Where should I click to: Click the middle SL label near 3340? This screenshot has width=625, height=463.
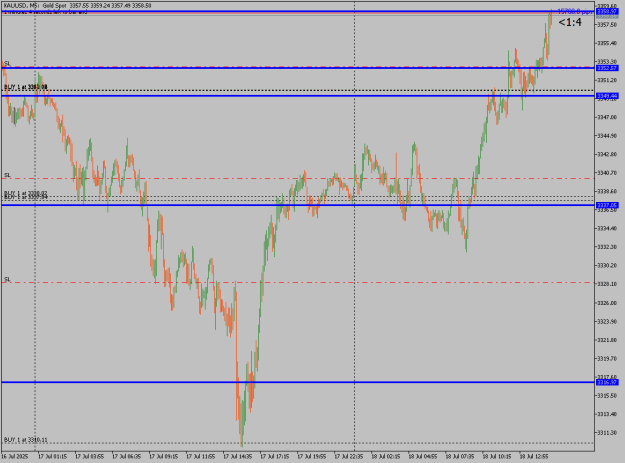point(7,175)
